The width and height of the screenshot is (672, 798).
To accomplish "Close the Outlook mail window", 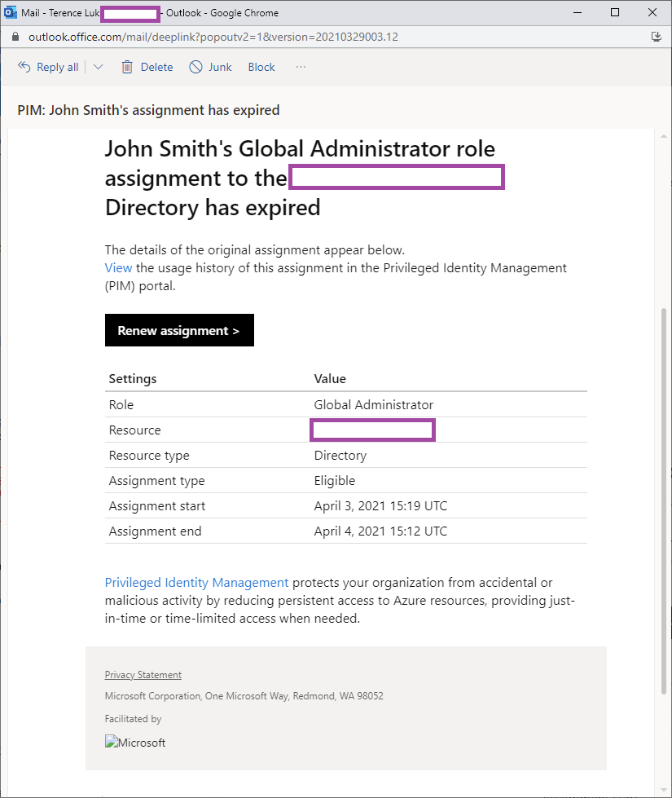I will tap(652, 12).
